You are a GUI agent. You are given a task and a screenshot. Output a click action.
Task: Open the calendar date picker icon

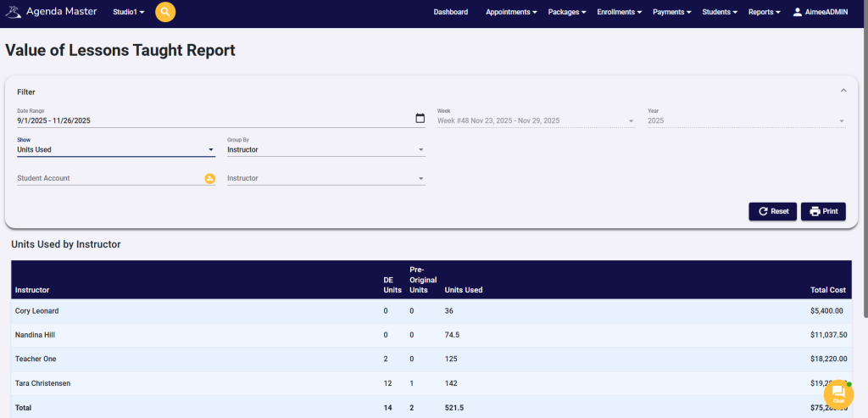[x=420, y=119]
